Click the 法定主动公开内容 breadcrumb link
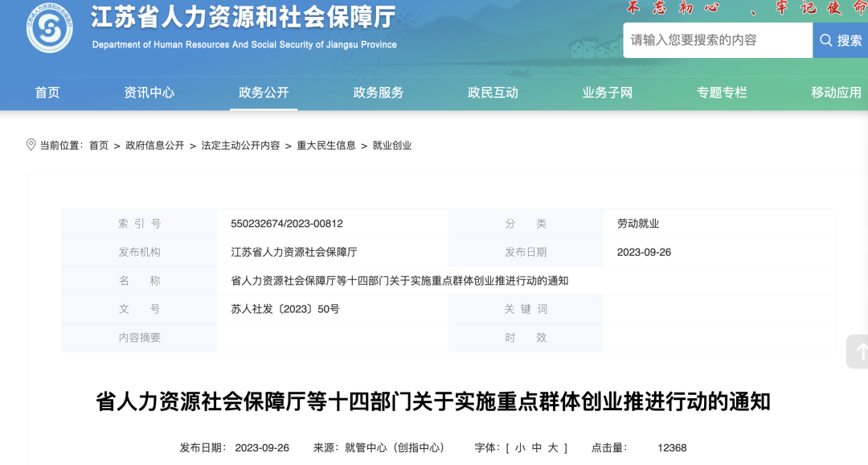Viewport: 868px width, 465px height. point(240,145)
